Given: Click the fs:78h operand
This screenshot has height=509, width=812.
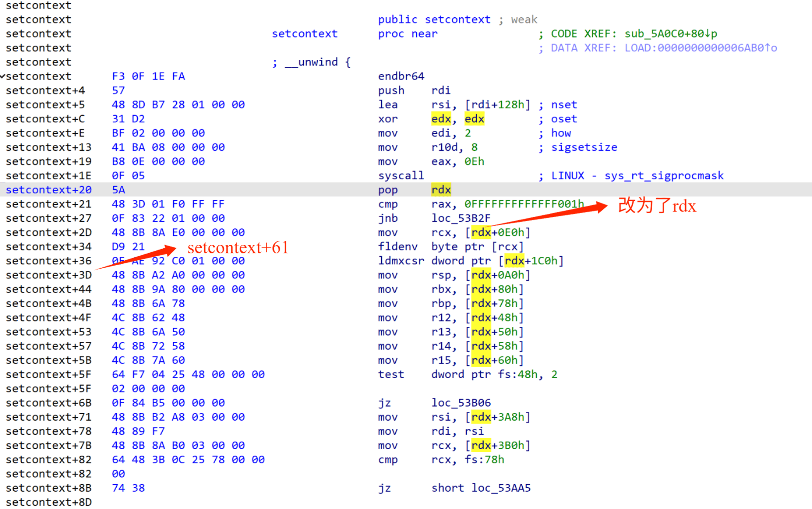Looking at the screenshot, I should pyautogui.click(x=484, y=459).
